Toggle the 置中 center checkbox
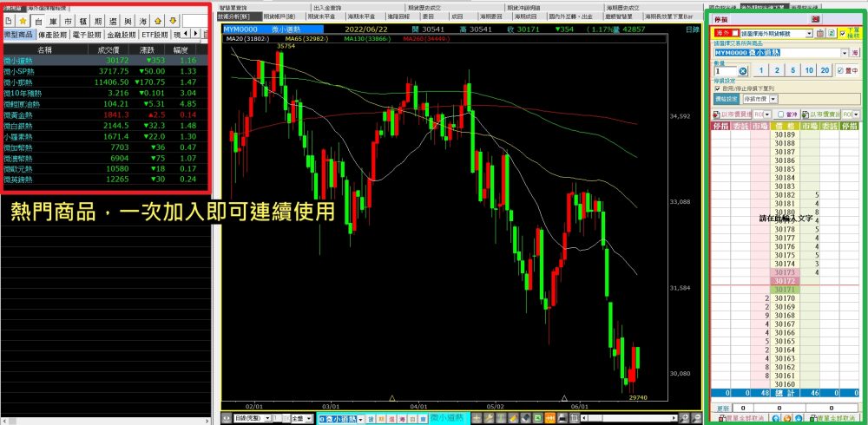This screenshot has width=868, height=425. point(838,71)
